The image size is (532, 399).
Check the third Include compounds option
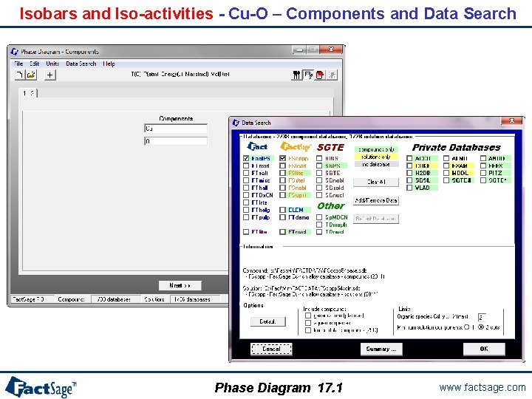click(x=308, y=330)
